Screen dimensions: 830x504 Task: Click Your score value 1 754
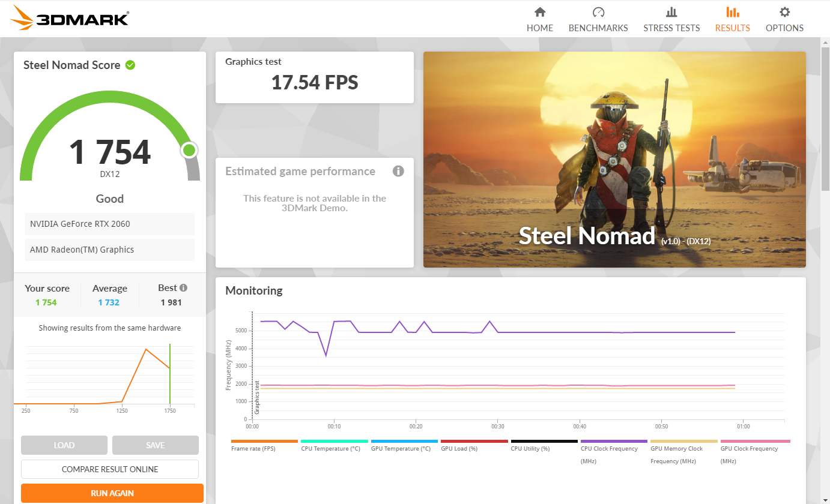click(46, 302)
